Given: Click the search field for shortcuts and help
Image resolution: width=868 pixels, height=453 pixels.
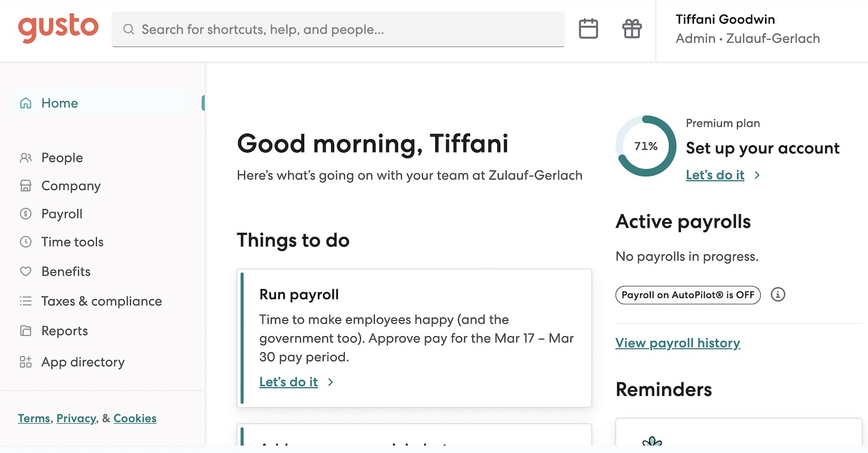Looking at the screenshot, I should (x=338, y=29).
